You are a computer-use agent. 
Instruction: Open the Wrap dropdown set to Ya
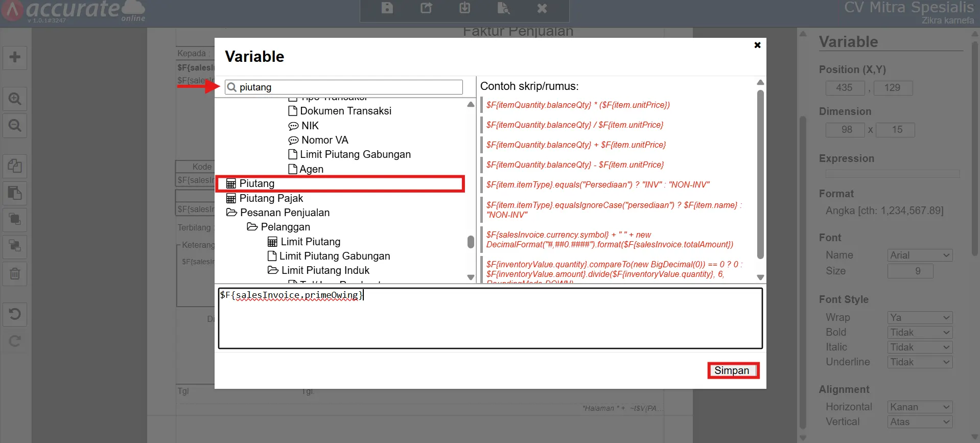(920, 318)
